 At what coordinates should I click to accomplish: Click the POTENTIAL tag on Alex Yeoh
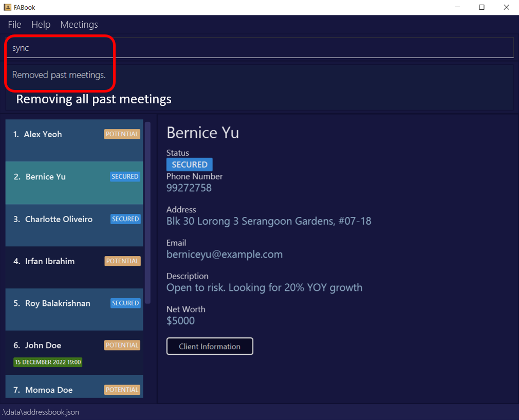(122, 134)
